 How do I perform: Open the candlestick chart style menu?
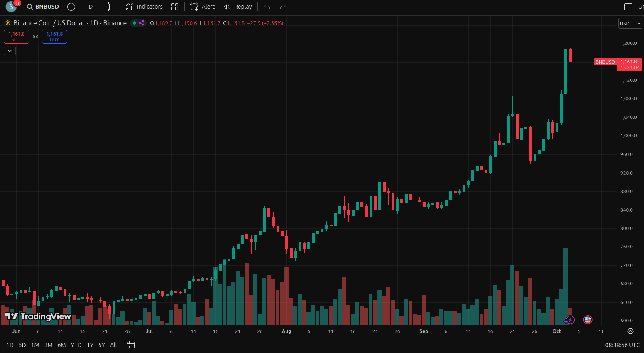110,7
